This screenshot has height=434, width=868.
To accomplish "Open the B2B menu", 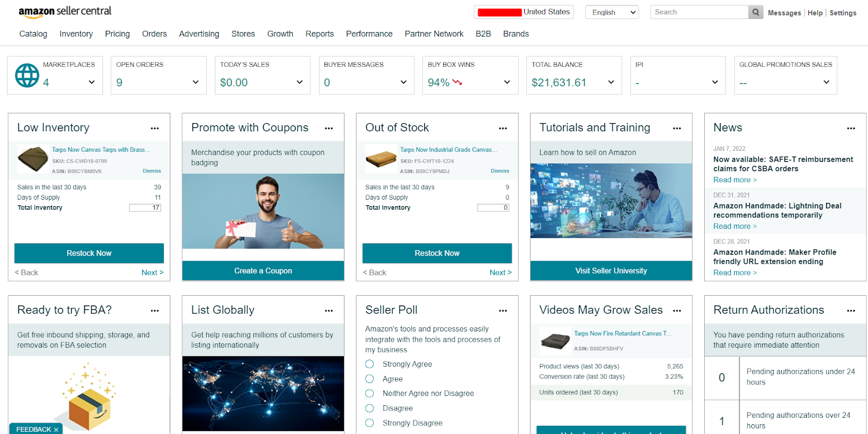I will coord(483,34).
